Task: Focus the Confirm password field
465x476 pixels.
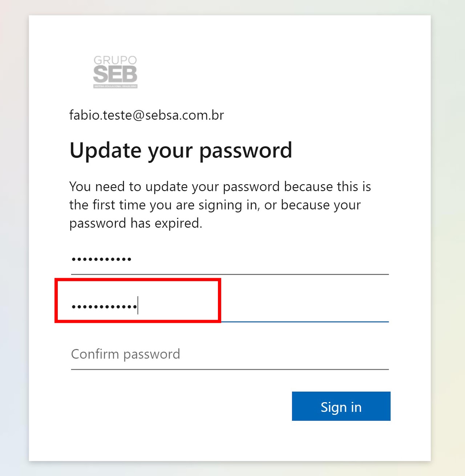Action: click(230, 354)
